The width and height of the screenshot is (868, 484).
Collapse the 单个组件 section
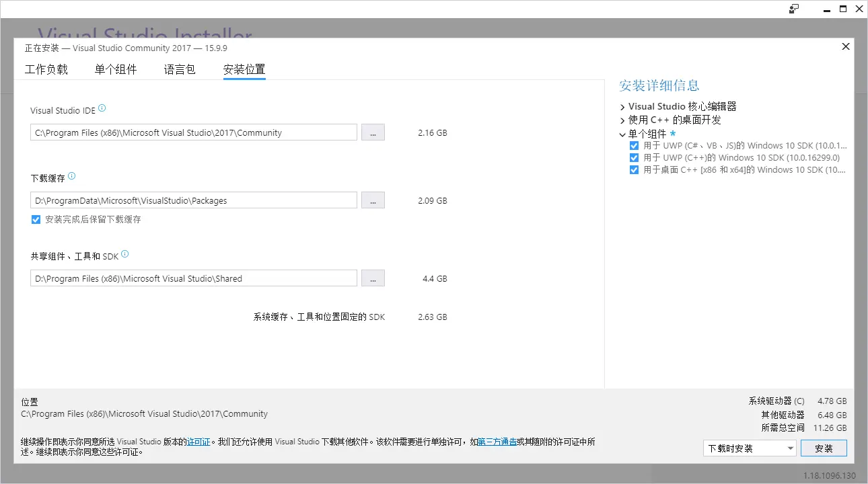click(622, 134)
